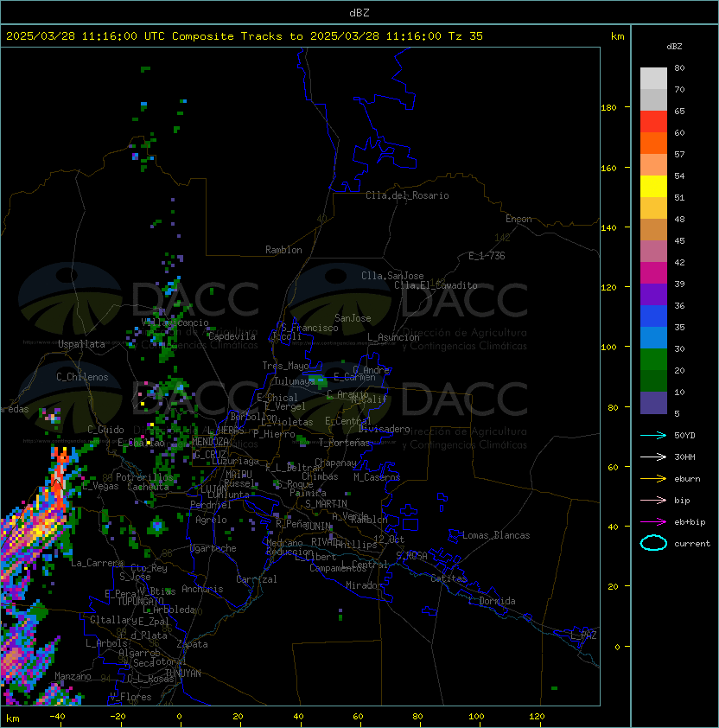Click the 'dBZ' heading above the color scale
Image resolution: width=719 pixels, height=728 pixels.
tap(674, 47)
